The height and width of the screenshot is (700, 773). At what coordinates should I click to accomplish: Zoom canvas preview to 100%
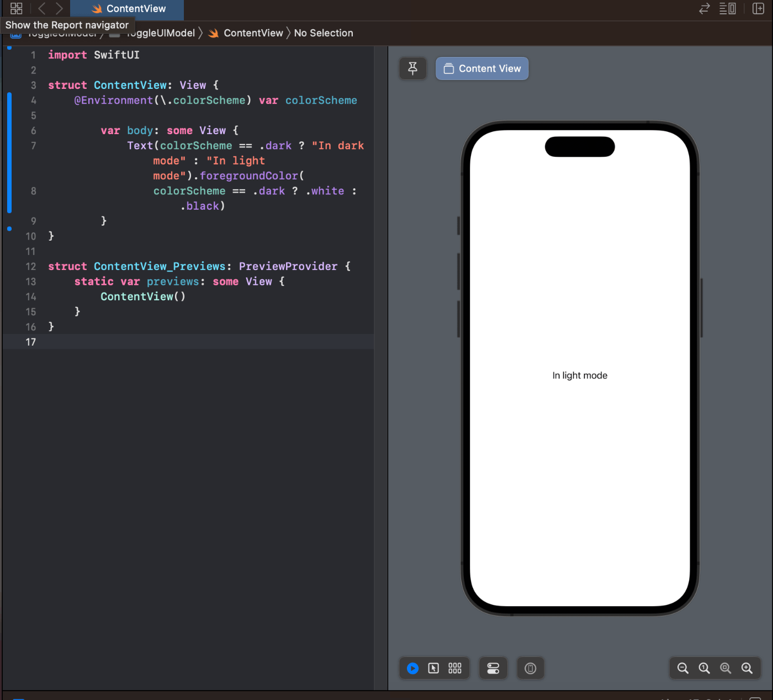pyautogui.click(x=705, y=669)
